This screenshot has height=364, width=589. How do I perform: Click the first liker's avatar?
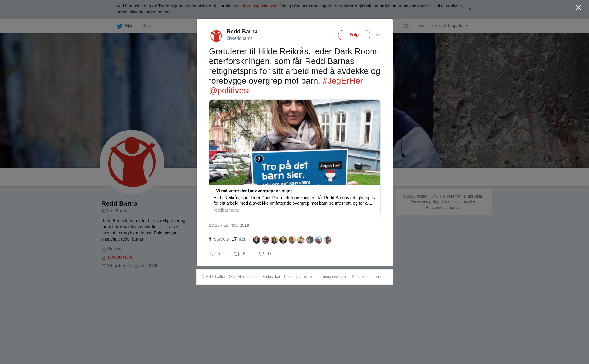point(256,240)
